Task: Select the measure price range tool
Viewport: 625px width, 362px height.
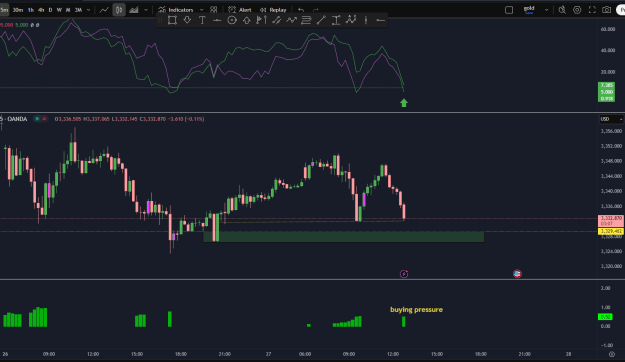Action: click(x=336, y=20)
